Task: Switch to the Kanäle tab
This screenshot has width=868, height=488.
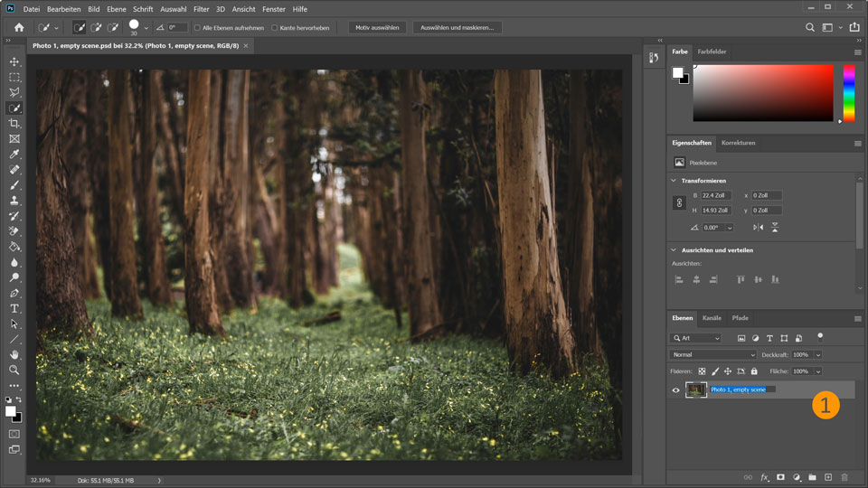Action: 712,318
